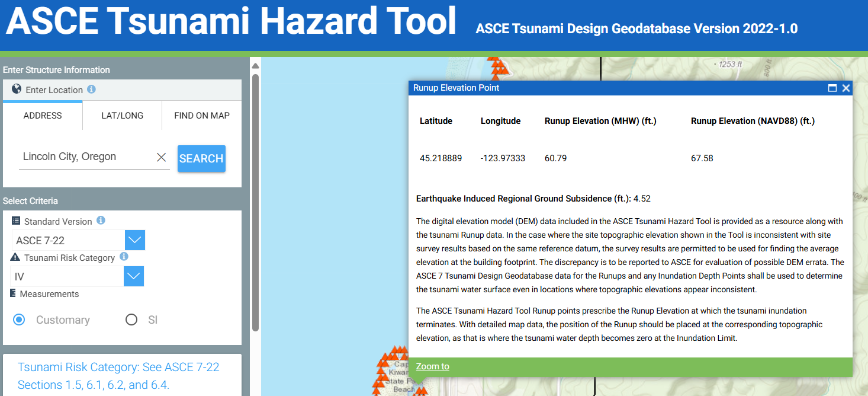The image size is (868, 396).
Task: Select the SI measurements radio button
Action: (x=131, y=320)
